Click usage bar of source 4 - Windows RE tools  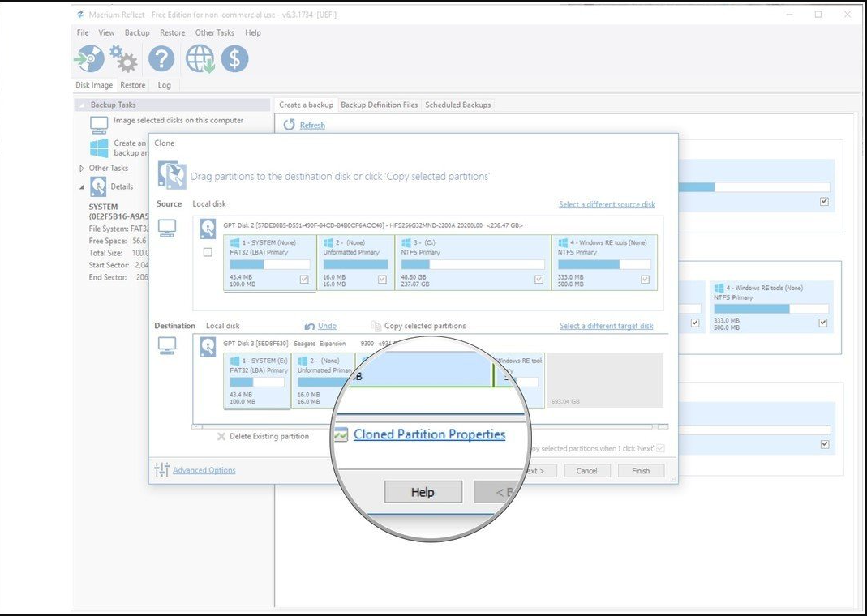tap(604, 264)
